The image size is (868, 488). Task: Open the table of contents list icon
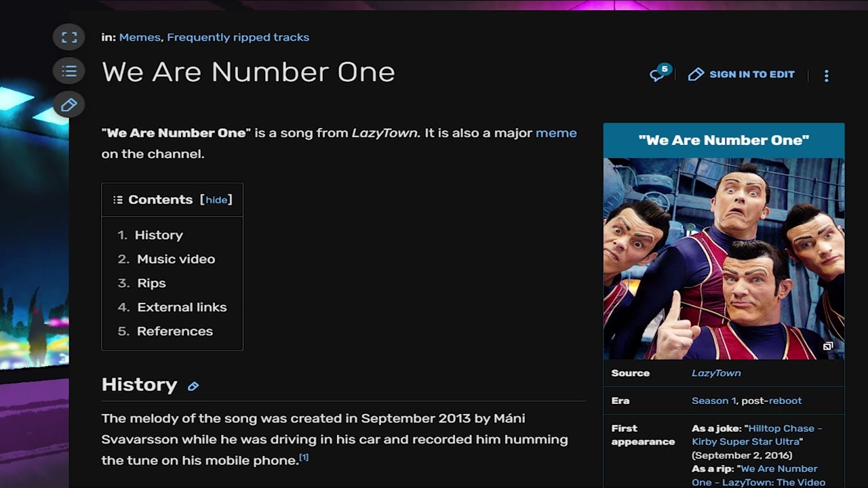(x=69, y=71)
